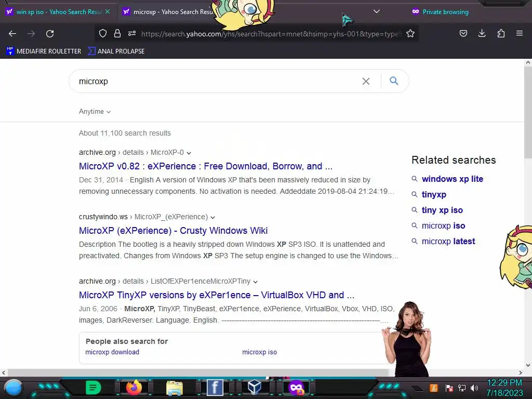Search related 'microxp iso' in sidebar

point(443,225)
